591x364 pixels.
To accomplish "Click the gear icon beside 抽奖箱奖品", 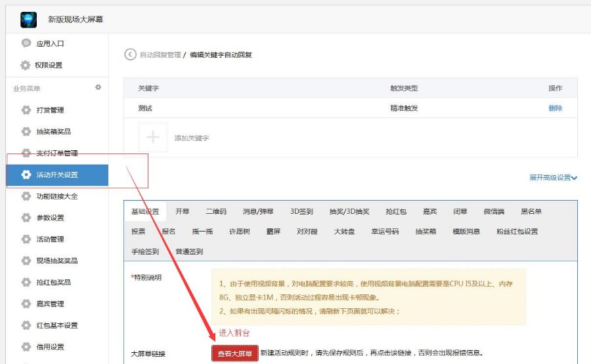I will [26, 131].
